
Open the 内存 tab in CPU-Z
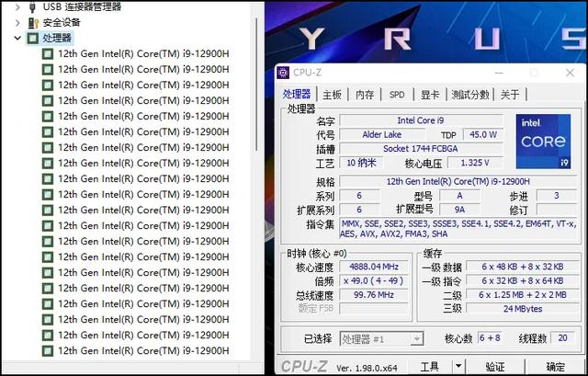365,95
